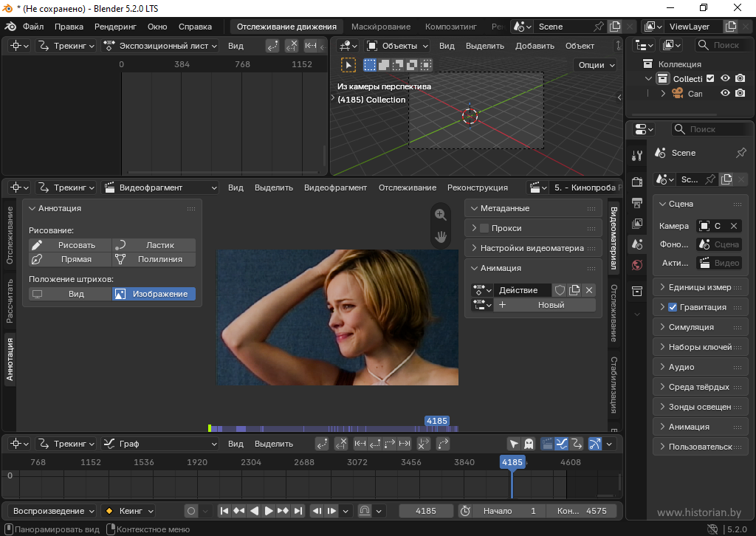Click the pan hand icon in the clip viewer
This screenshot has height=536, width=756.
pos(440,237)
